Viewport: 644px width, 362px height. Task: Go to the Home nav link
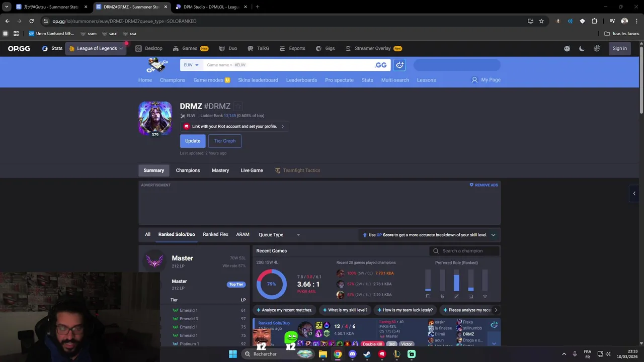tap(145, 80)
